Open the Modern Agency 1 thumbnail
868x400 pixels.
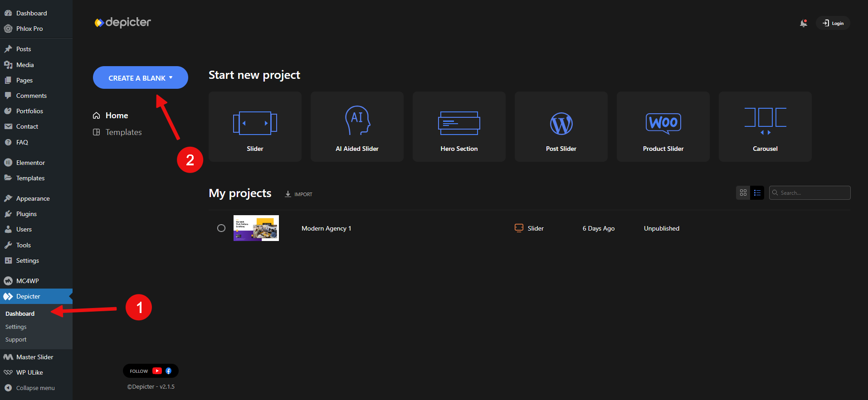[256, 228]
